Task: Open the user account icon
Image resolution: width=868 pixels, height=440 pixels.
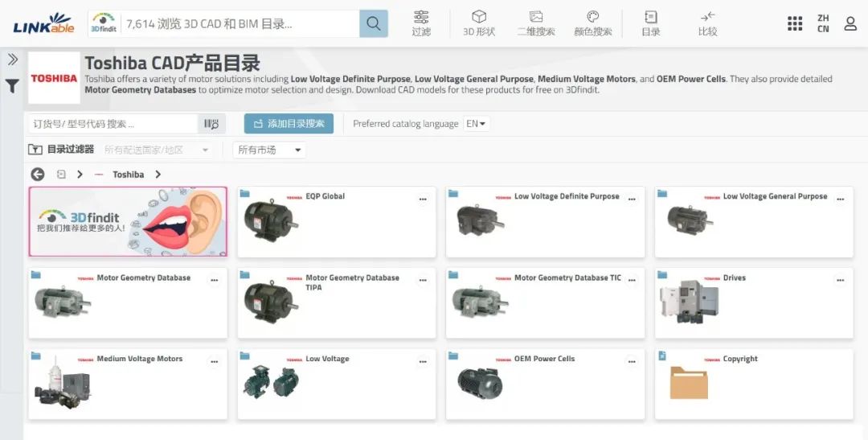Action: coord(850,23)
